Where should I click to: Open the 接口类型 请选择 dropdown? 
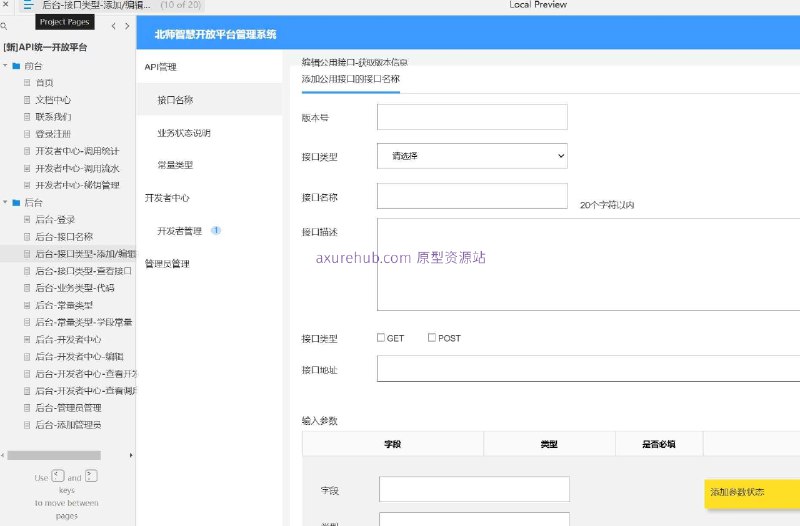pos(472,156)
